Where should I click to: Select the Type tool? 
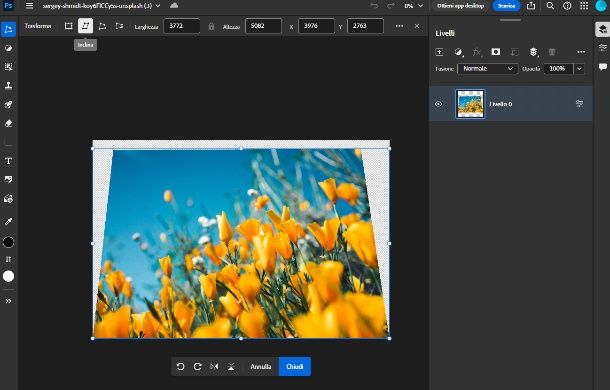coord(8,161)
